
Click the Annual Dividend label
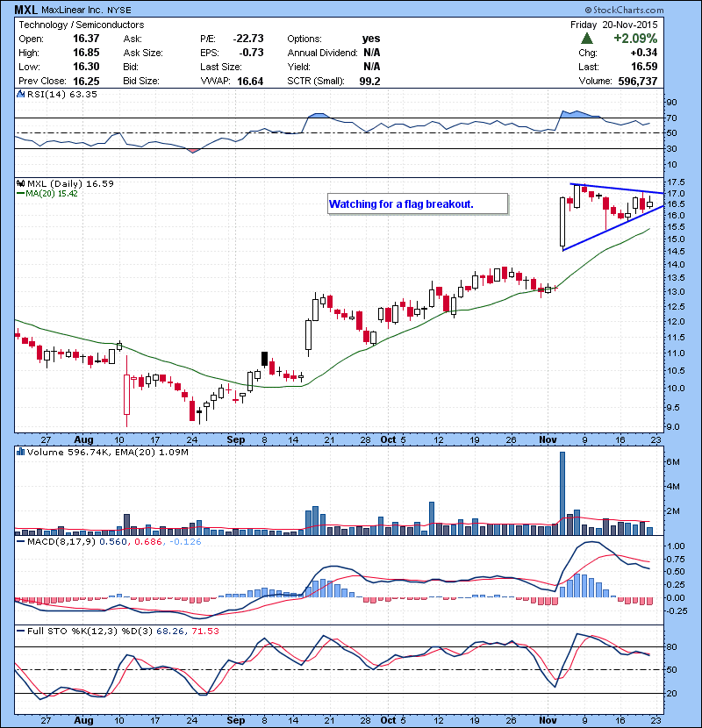tap(322, 53)
